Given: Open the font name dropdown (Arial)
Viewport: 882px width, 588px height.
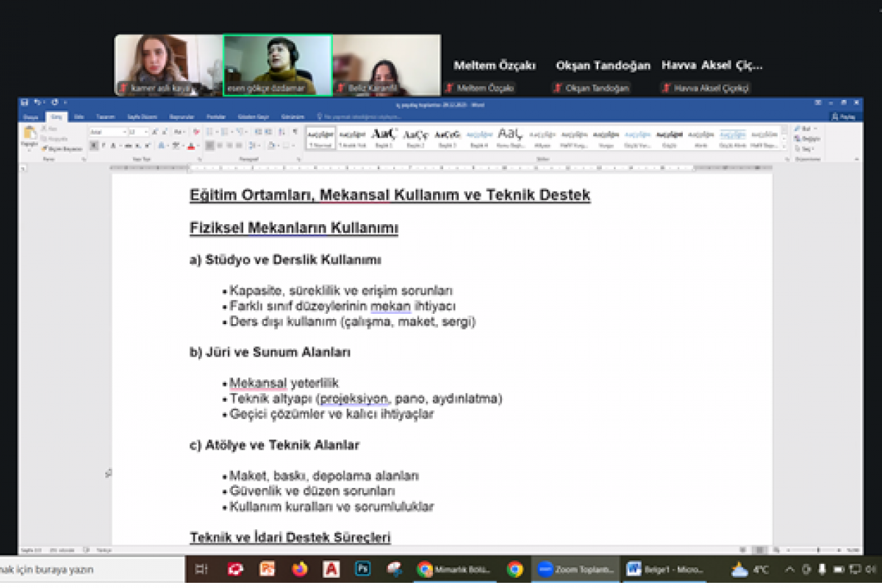Looking at the screenshot, I should click(x=105, y=132).
